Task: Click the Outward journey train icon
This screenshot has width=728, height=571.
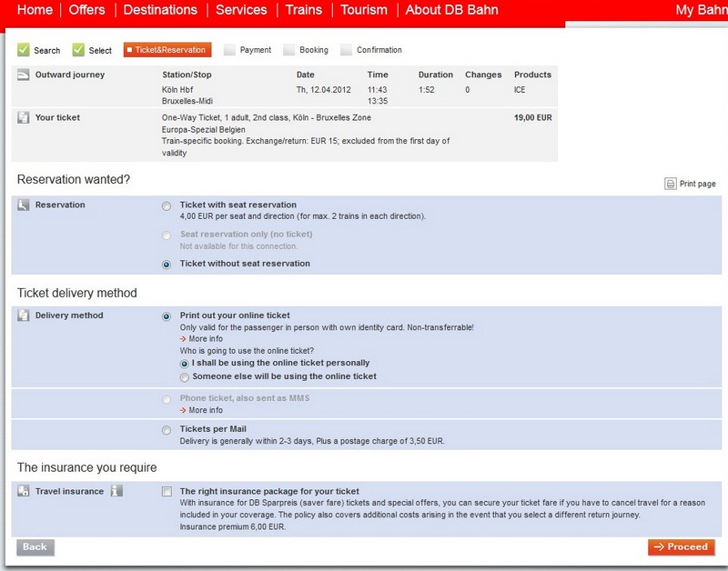Action: [x=24, y=75]
